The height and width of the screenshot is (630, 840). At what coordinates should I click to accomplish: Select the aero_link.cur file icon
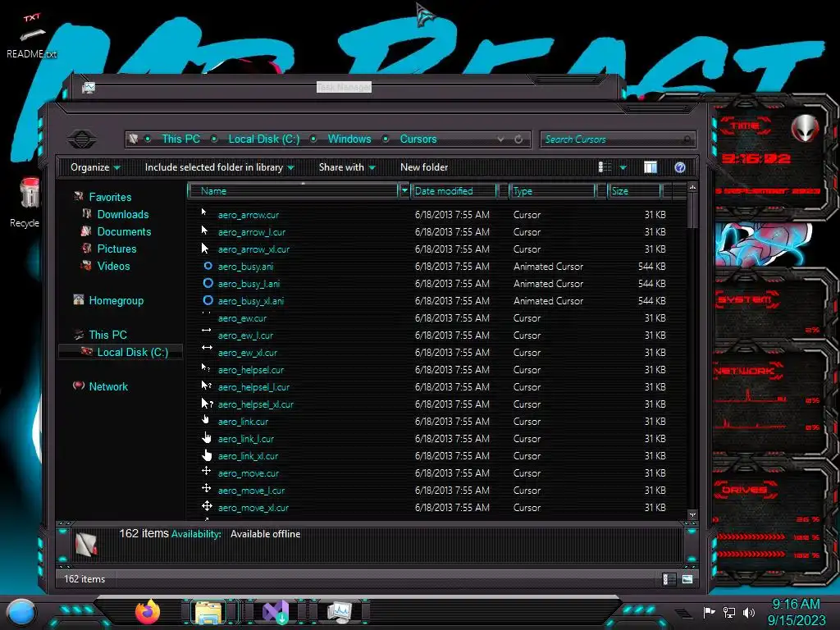tap(205, 419)
